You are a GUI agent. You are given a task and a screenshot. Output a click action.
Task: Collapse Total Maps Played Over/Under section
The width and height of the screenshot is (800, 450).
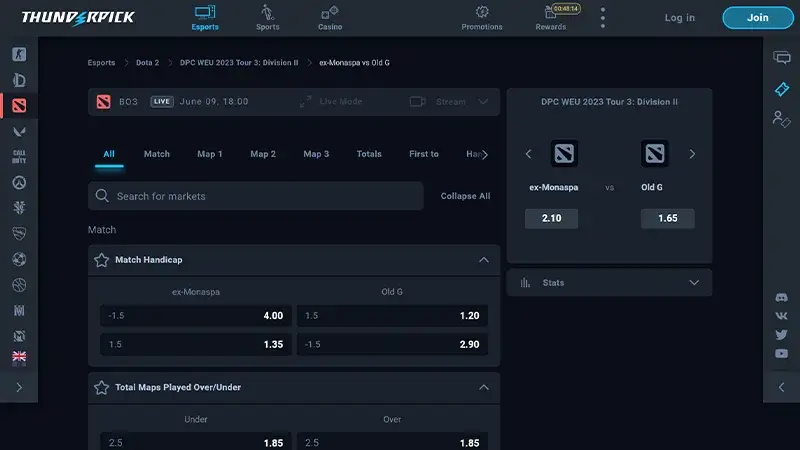click(x=484, y=388)
